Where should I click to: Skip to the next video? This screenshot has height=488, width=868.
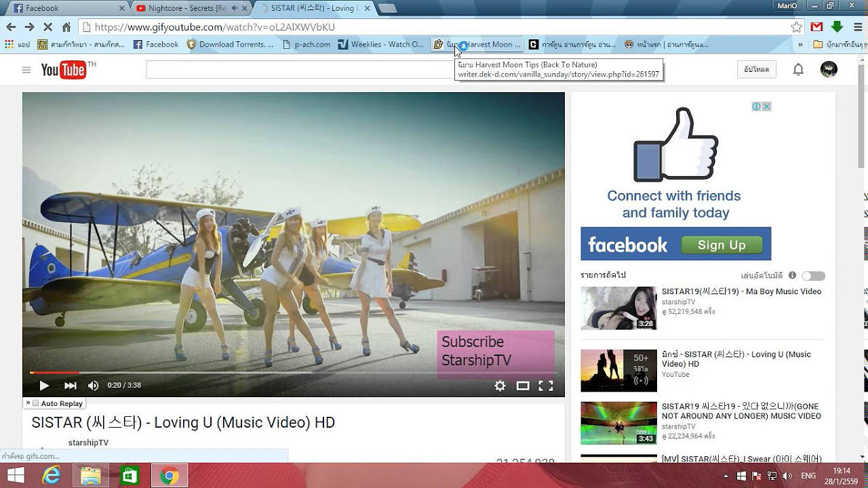coord(71,385)
